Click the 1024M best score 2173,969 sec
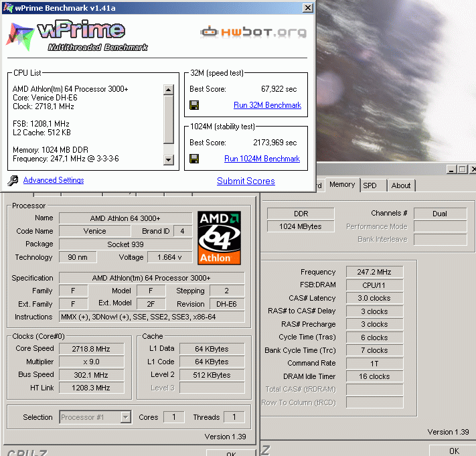This screenshot has width=476, height=456. (274, 143)
